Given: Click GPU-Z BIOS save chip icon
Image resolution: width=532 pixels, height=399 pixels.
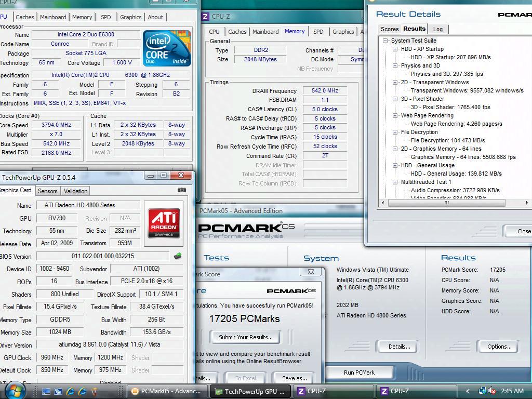Looking at the screenshot, I should 178,256.
